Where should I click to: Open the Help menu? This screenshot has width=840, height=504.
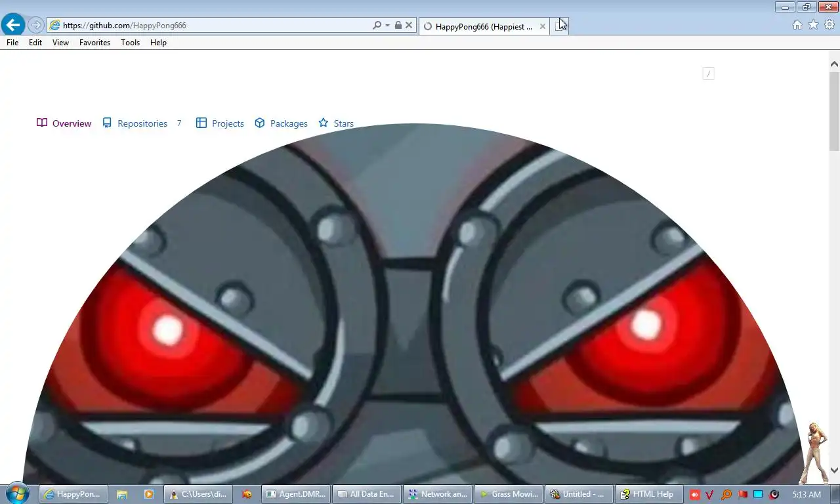(x=158, y=42)
